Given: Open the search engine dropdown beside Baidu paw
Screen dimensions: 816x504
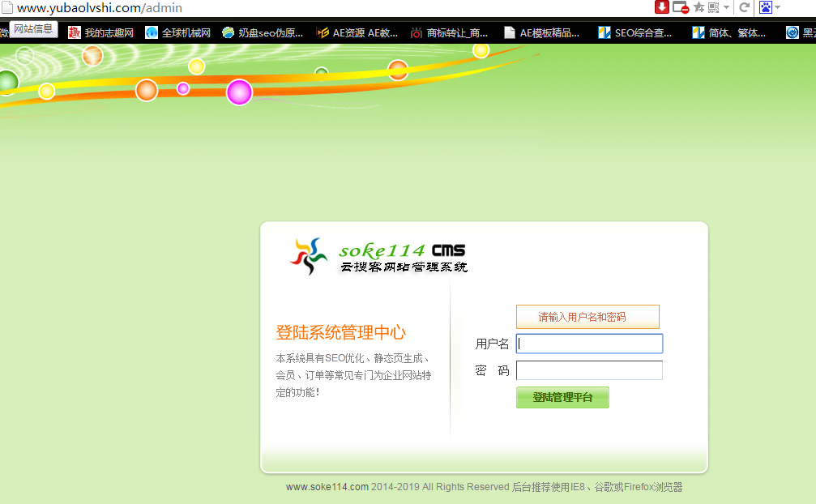Looking at the screenshot, I should click(x=778, y=8).
